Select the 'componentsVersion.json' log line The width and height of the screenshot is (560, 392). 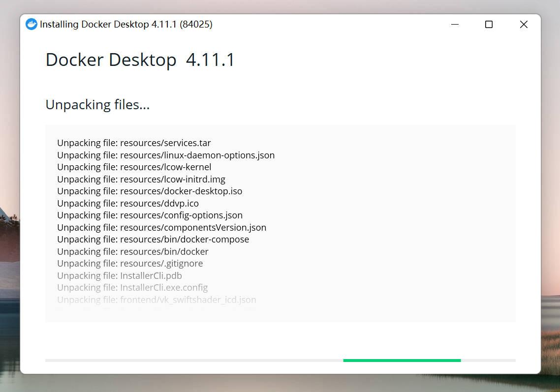tap(161, 227)
